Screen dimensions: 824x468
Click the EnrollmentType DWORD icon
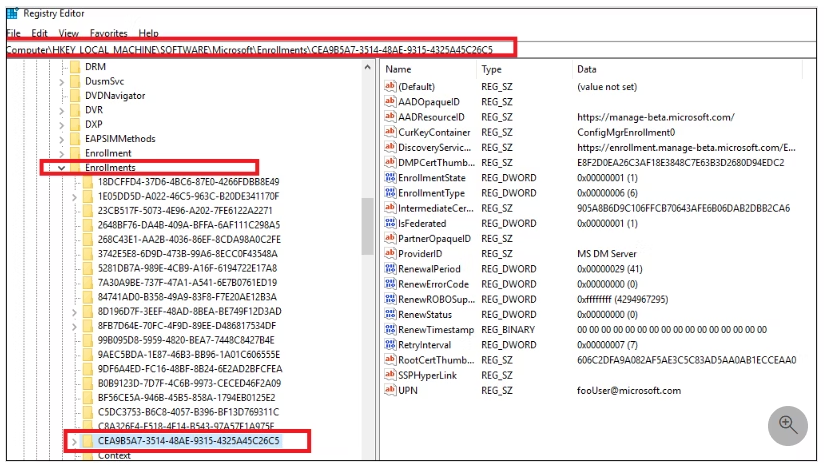coord(390,193)
